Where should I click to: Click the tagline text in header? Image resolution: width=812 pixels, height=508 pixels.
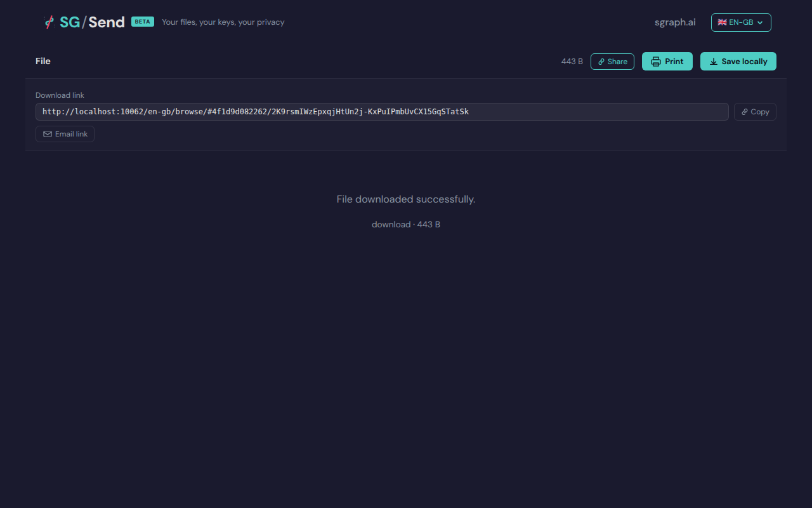[223, 22]
